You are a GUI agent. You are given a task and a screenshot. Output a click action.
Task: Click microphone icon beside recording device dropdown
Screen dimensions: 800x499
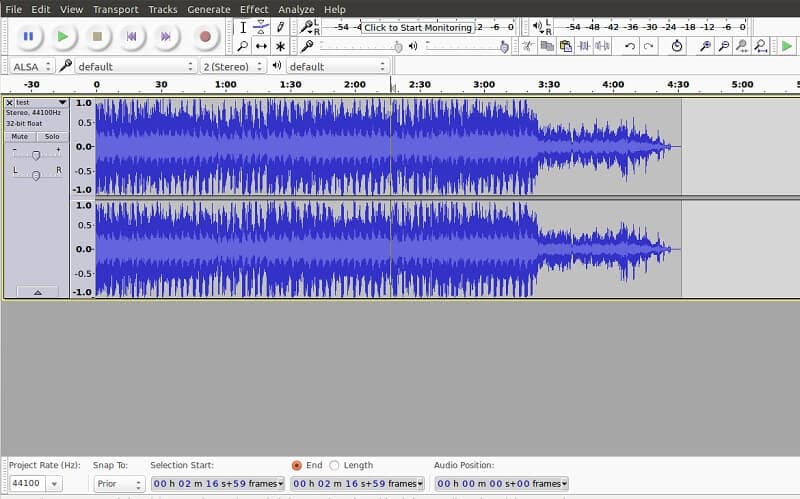(x=65, y=66)
